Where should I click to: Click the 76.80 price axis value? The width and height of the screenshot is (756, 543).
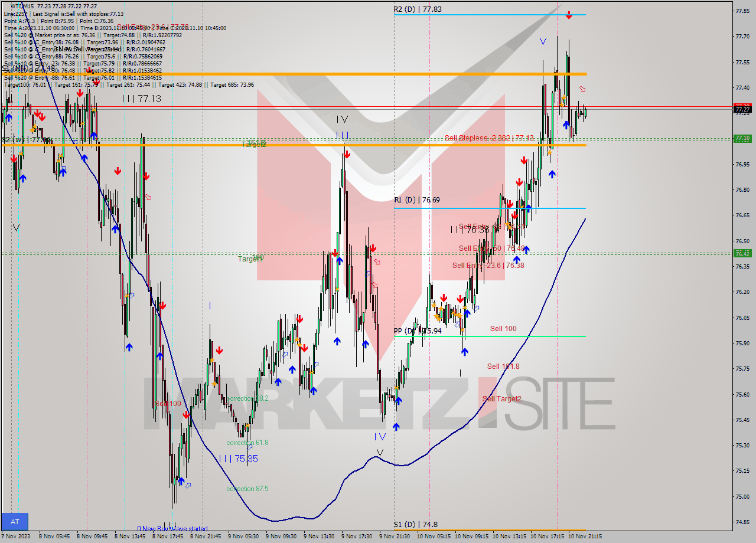click(x=742, y=189)
